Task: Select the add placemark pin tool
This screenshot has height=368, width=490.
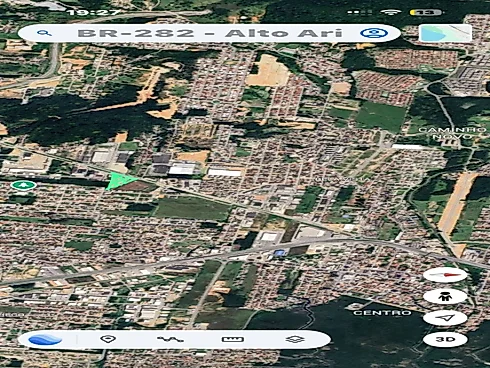Action: click(x=108, y=339)
